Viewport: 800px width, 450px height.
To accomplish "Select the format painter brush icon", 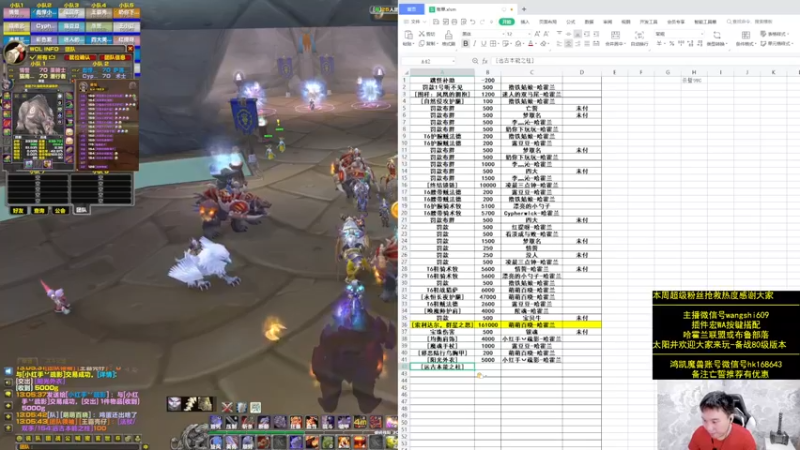I will coord(448,35).
